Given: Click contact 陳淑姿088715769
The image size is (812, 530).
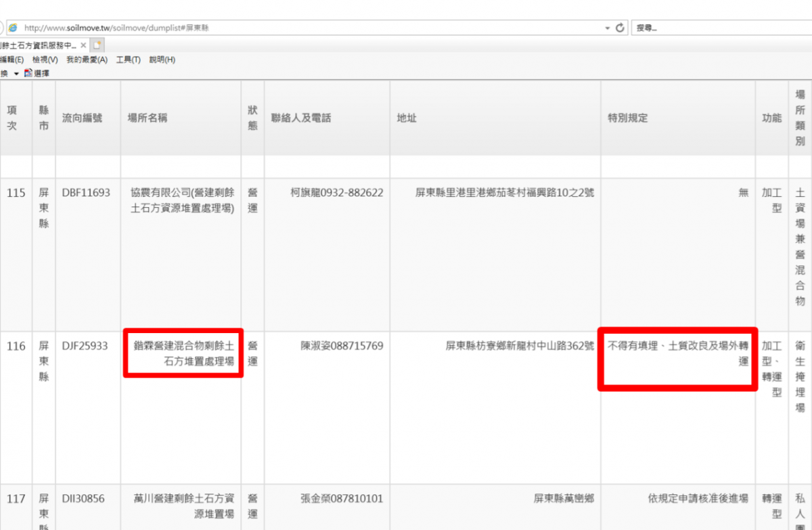Looking at the screenshot, I should click(x=342, y=347).
